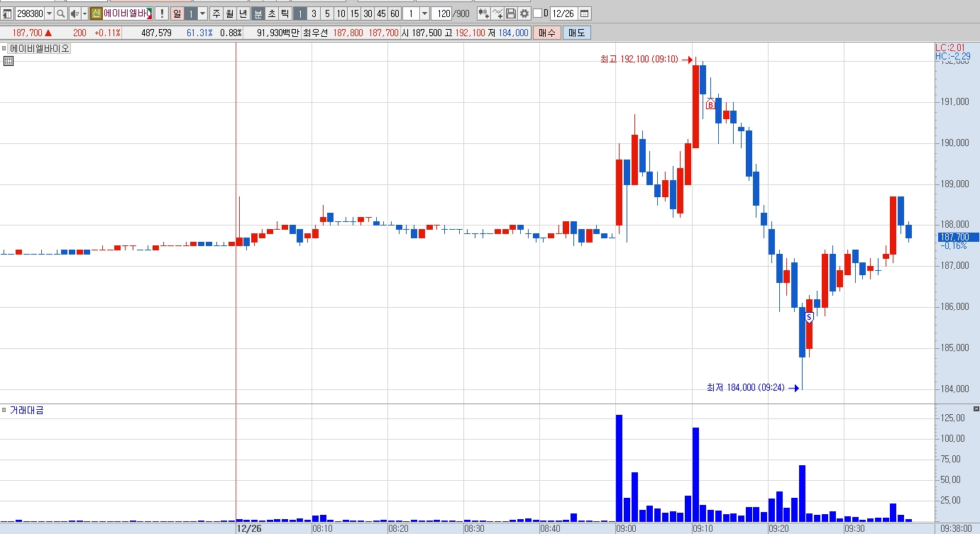
Task: Open the dropdown arrow beside the speaker icon
Action: (x=84, y=13)
